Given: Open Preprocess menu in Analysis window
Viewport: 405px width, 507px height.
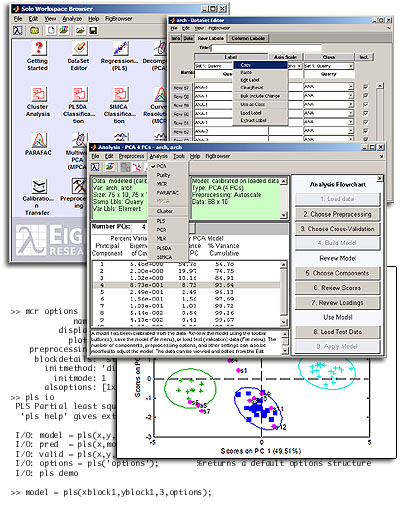Looking at the screenshot, I should tap(131, 156).
